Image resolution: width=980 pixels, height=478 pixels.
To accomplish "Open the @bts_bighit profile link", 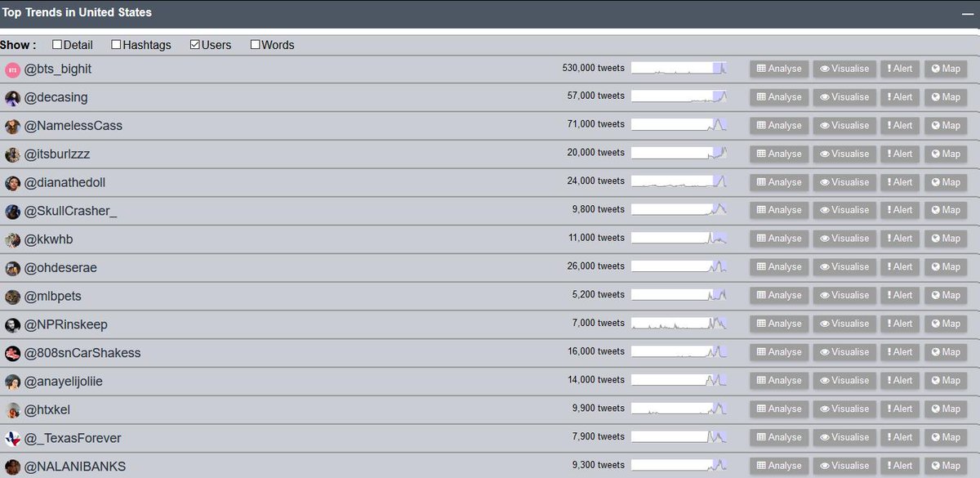I will 57,69.
